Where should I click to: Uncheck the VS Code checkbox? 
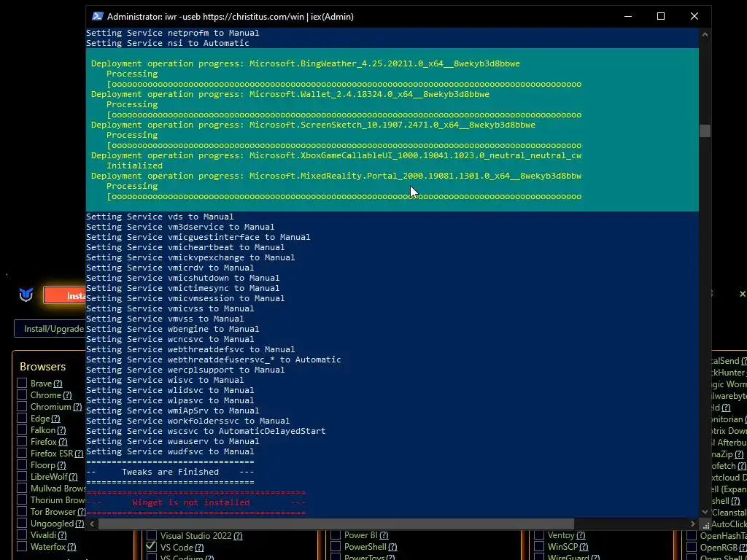pos(152,547)
